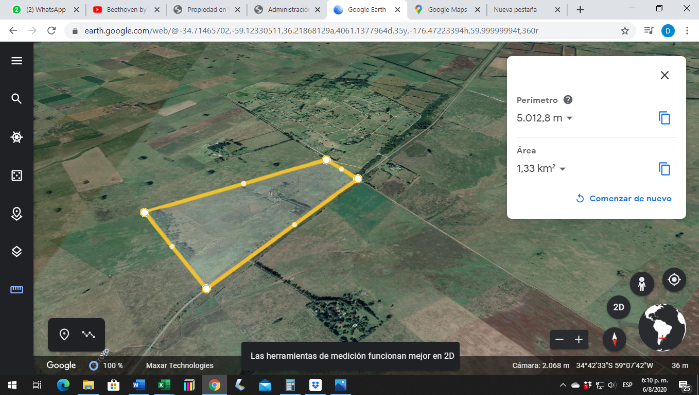Screen dimensions: 699x395
Task: Close the measurement panel
Action: pos(664,75)
